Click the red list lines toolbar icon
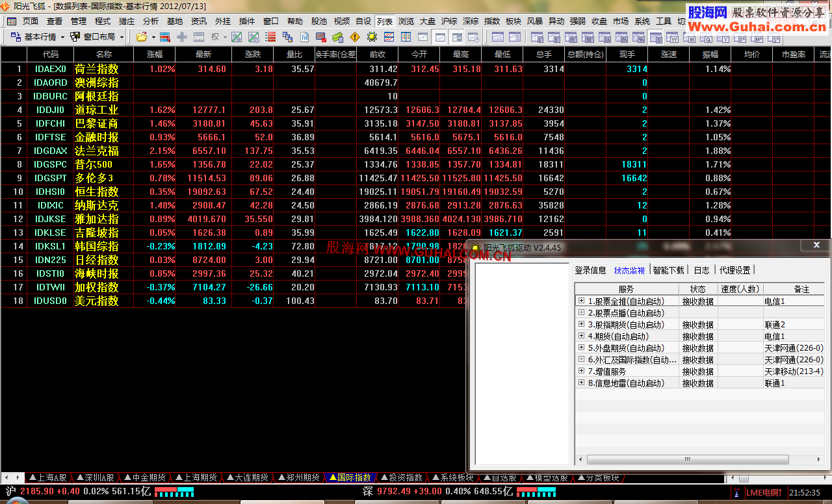832x504 pixels. [x=270, y=37]
